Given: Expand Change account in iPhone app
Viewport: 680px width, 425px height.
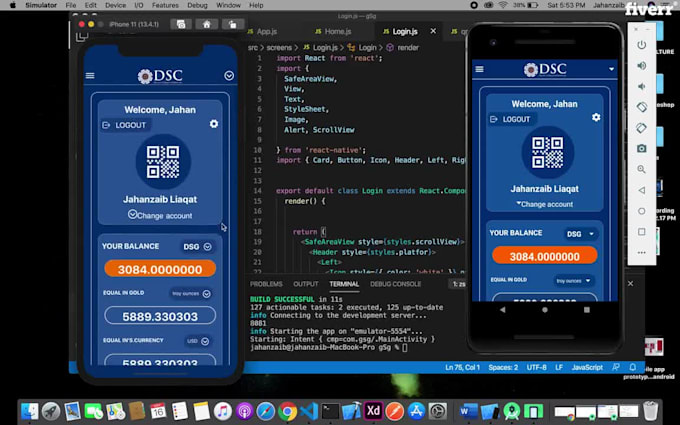Looking at the screenshot, I should 160,215.
